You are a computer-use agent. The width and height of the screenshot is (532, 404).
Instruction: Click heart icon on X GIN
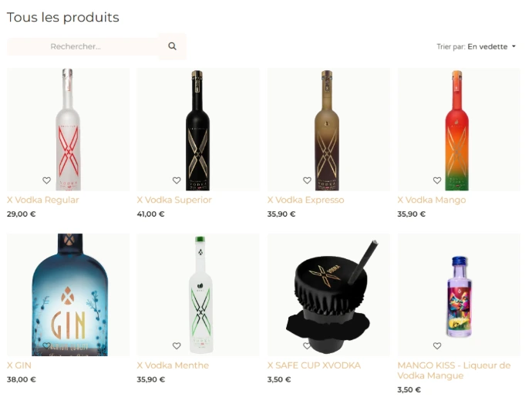[x=46, y=345]
